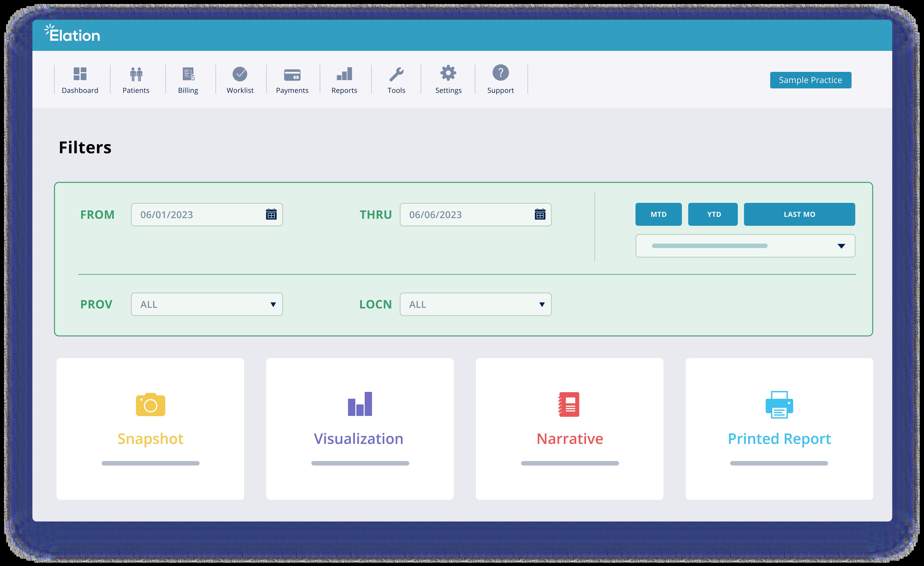Open calendar picker for THRU date
This screenshot has height=566, width=924.
click(540, 215)
